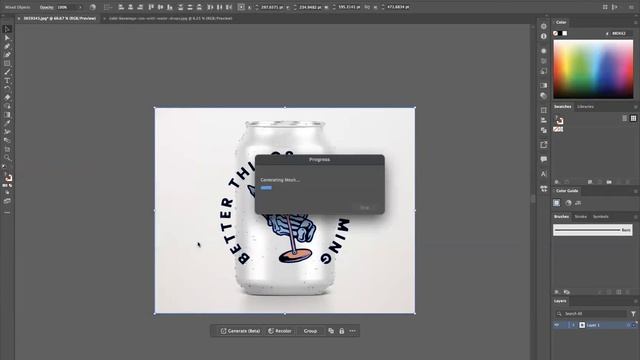
Task: Open Layers panel flyout menu
Action: pyautogui.click(x=636, y=301)
